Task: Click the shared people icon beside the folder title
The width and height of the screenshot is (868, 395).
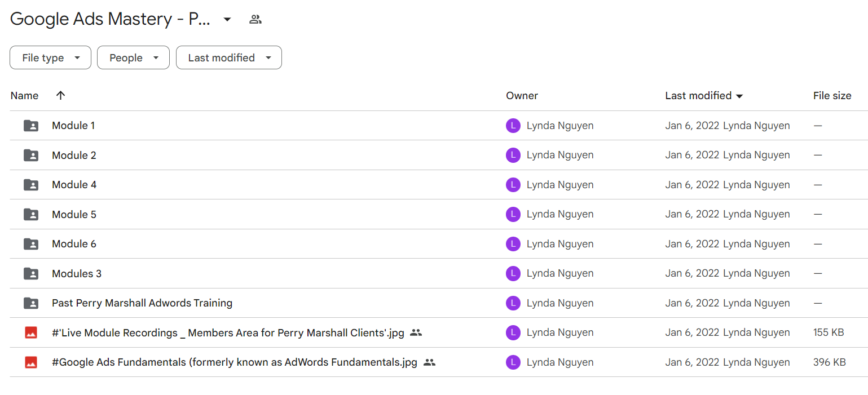Action: (x=255, y=20)
